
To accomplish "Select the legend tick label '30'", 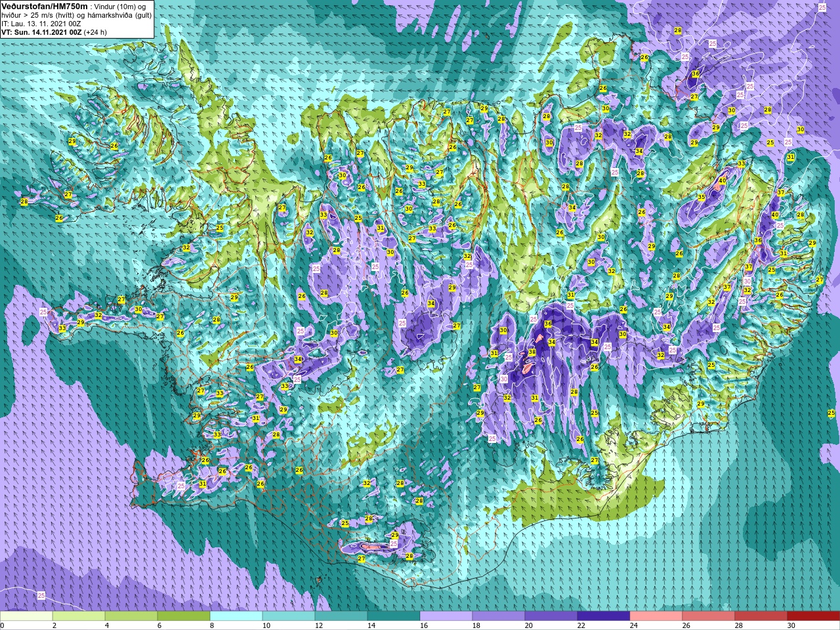I will 791,625.
